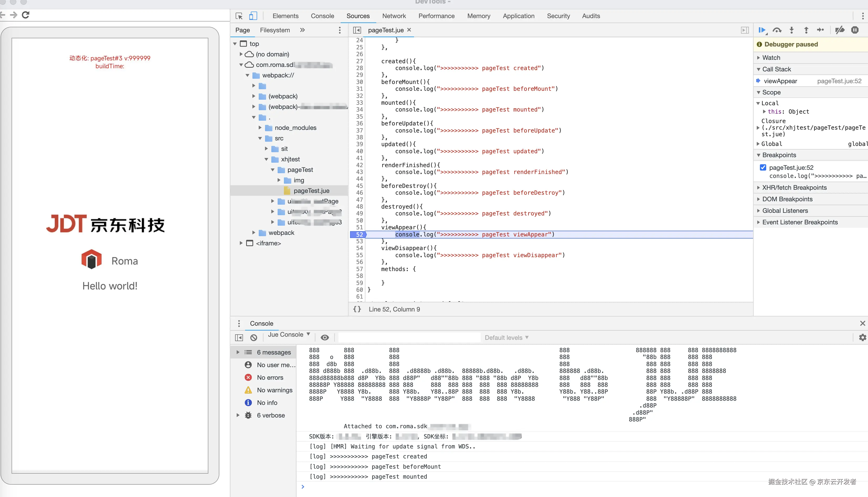The image size is (868, 497).
Task: Open the Filesystem tab
Action: tap(275, 30)
